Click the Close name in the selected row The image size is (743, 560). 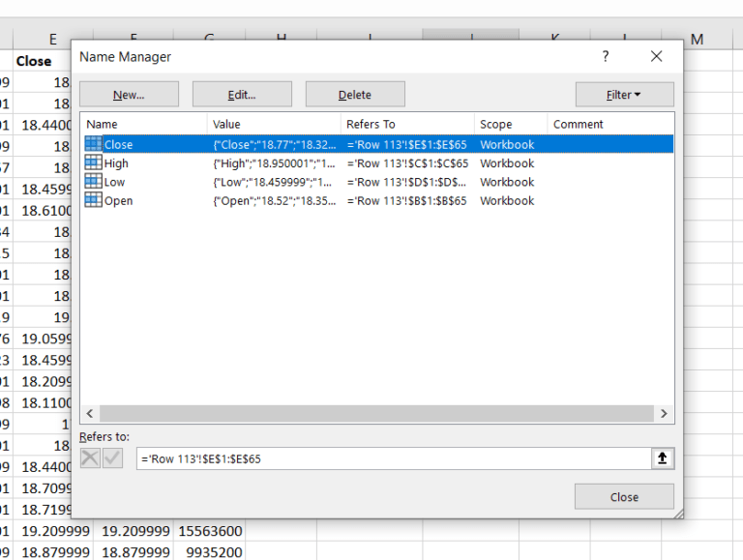click(x=118, y=144)
